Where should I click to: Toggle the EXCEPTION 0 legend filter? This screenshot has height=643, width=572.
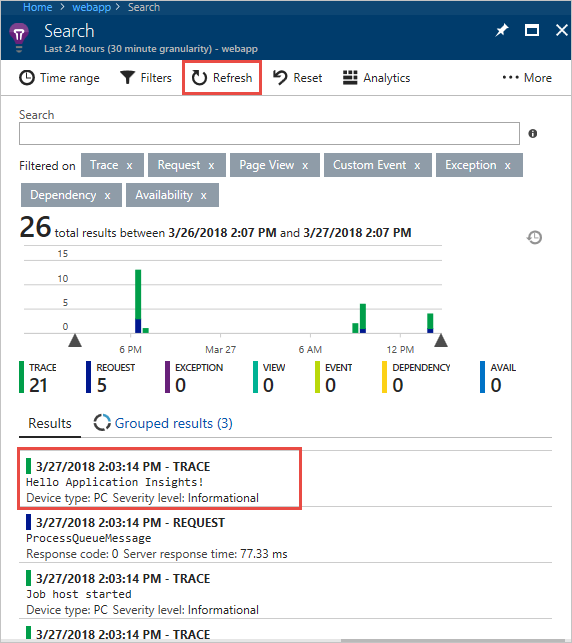[194, 377]
